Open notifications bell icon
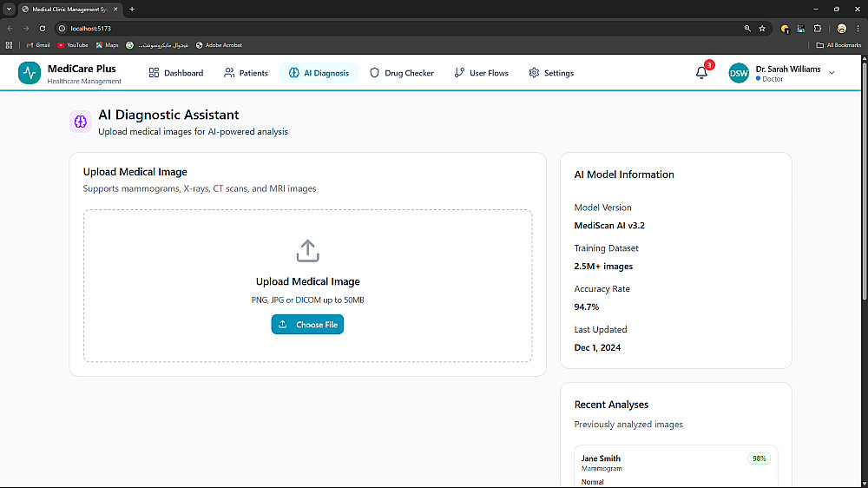 [701, 73]
